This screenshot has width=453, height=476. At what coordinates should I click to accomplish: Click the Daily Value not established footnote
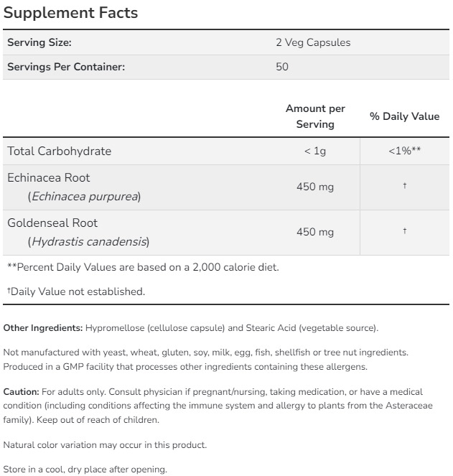(76, 291)
